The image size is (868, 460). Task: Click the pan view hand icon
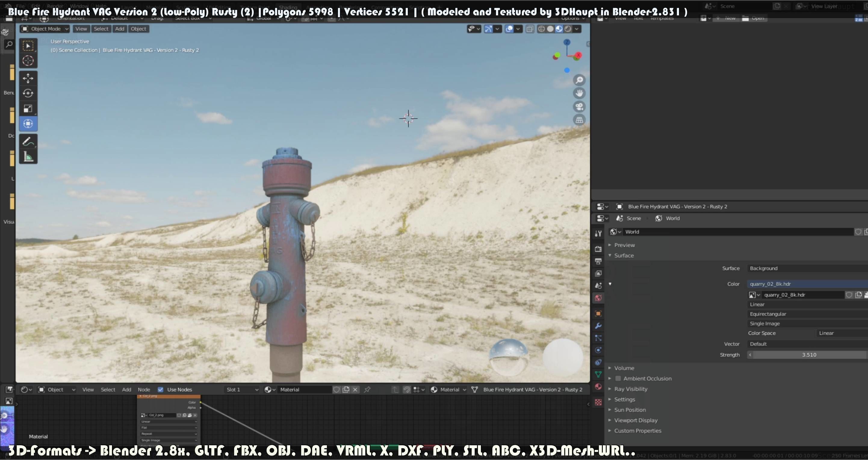tap(579, 93)
